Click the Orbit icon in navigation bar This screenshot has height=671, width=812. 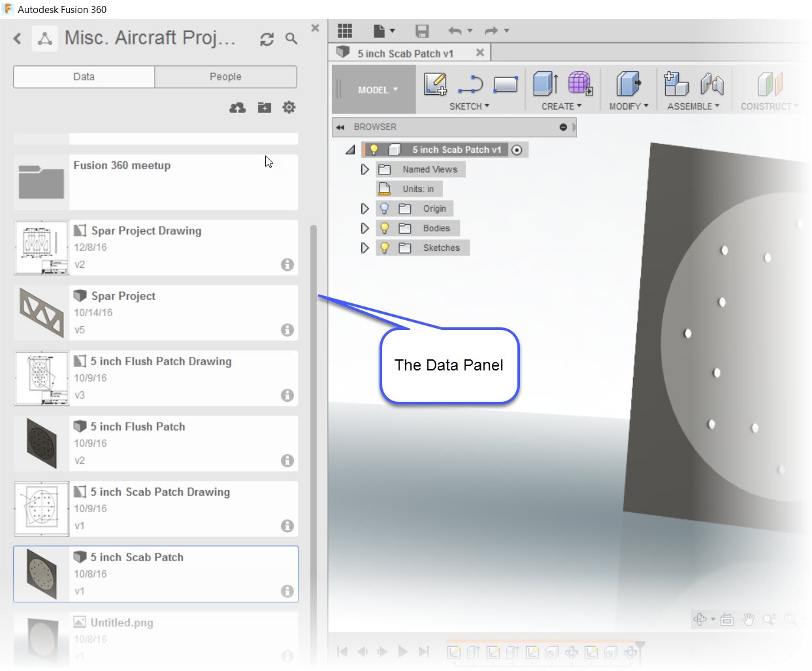coord(701,619)
